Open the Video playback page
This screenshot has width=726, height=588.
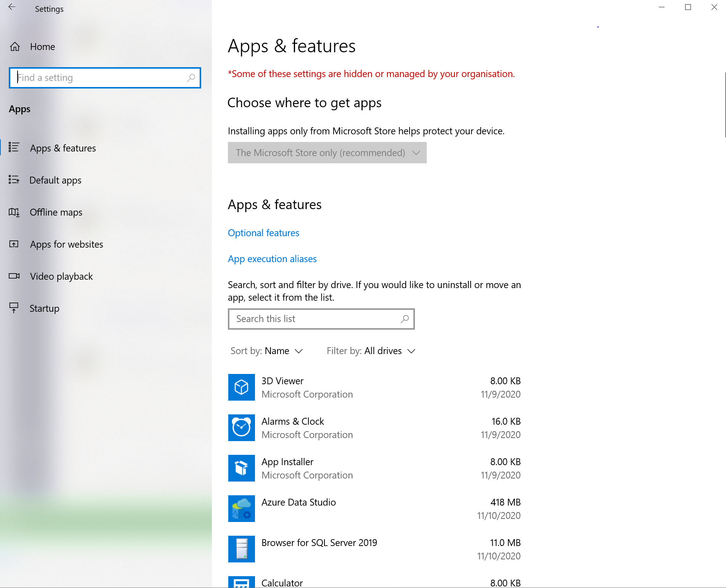click(x=61, y=276)
